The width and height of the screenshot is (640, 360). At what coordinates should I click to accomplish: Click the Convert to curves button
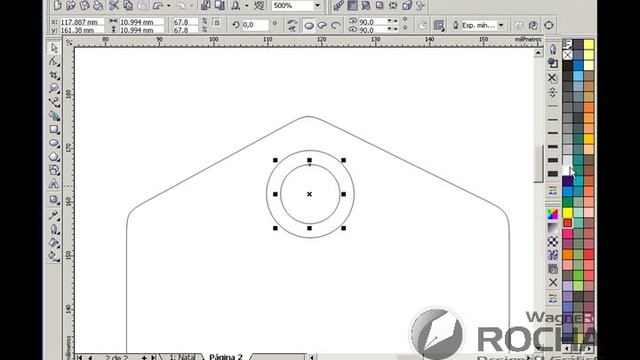coord(549,25)
